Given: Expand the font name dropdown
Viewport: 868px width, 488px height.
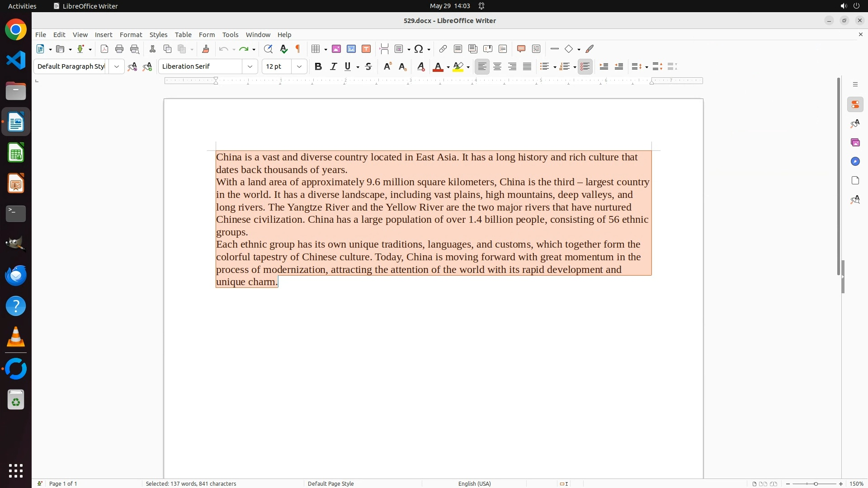Looking at the screenshot, I should click(x=250, y=66).
